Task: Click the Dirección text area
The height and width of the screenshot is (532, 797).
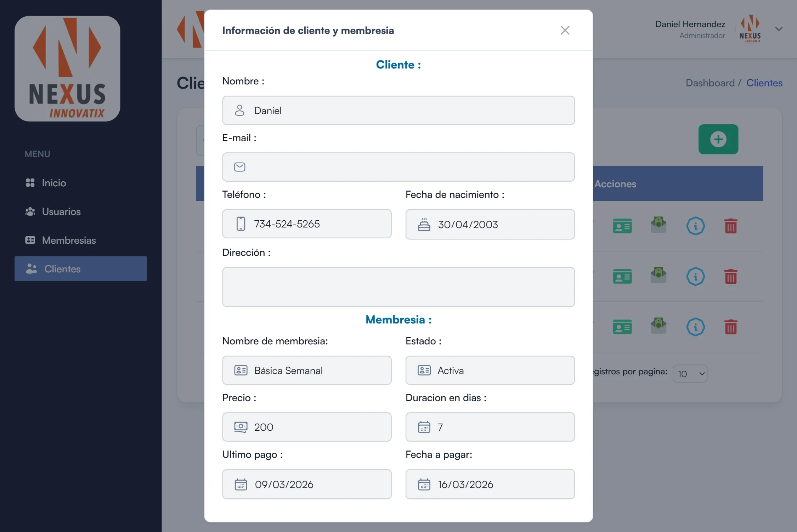Action: click(x=398, y=287)
